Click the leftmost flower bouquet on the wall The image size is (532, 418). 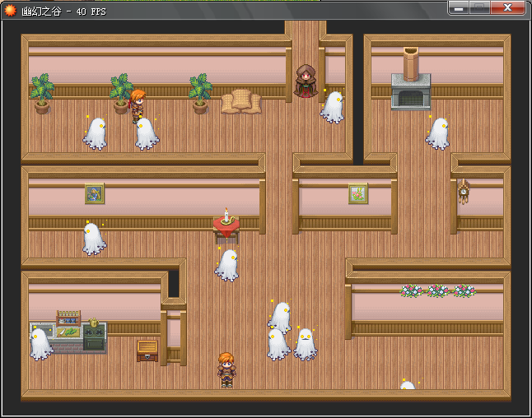[x=412, y=290]
